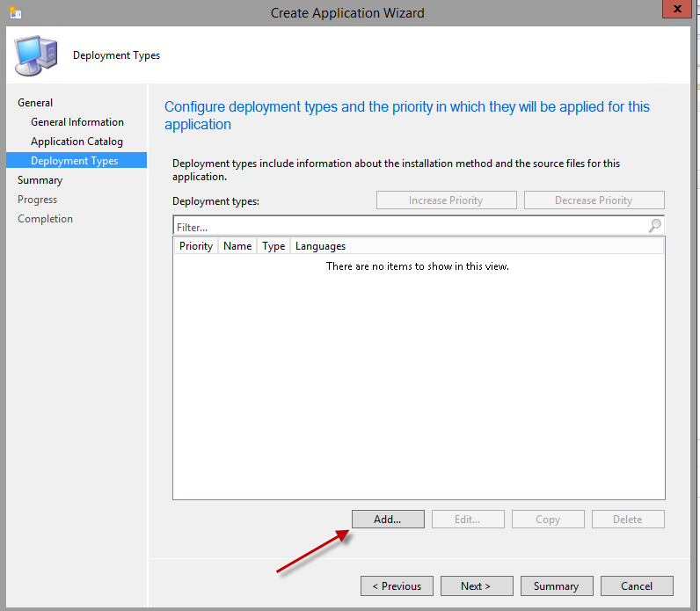Sort list by Languages column header
Viewport: 700px width, 611px height.
(320, 246)
